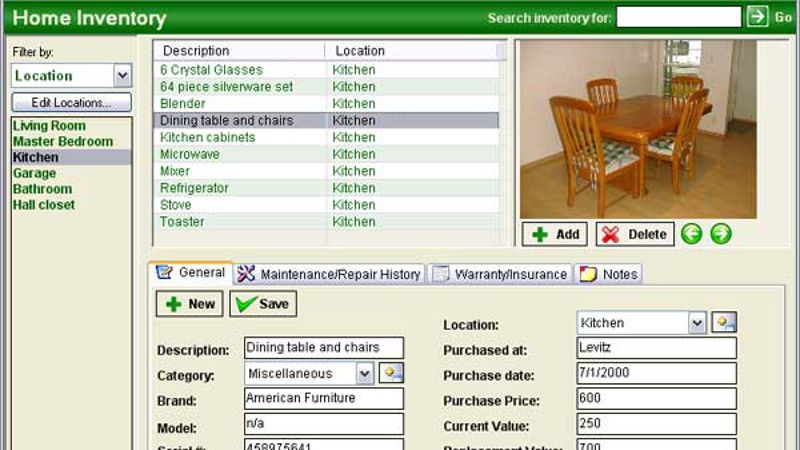Open the Warranty/Insurance tab
This screenshot has width=800, height=450.
[500, 274]
